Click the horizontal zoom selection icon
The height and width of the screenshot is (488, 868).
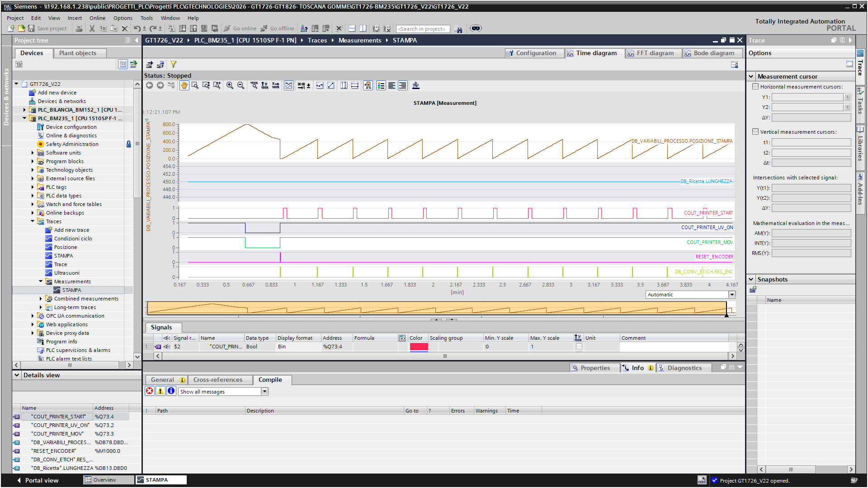tap(217, 85)
